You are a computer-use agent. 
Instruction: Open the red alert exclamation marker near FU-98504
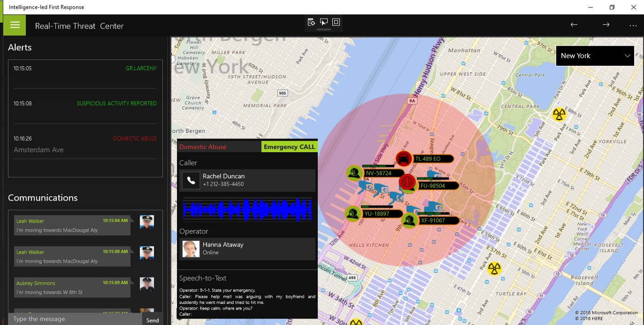click(x=407, y=182)
